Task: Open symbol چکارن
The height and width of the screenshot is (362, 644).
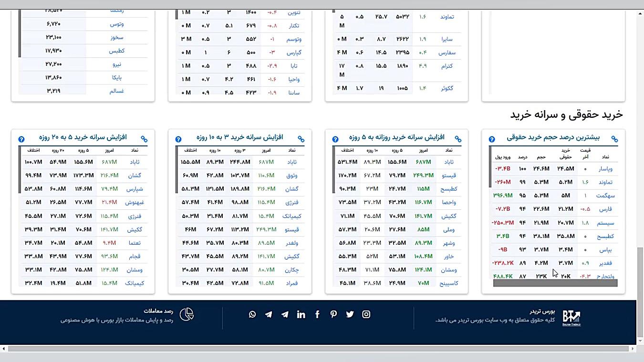Action: click(292, 269)
